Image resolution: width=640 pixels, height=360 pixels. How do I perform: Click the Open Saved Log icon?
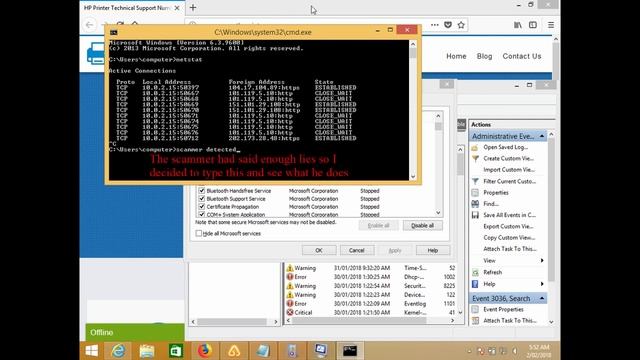[475, 147]
